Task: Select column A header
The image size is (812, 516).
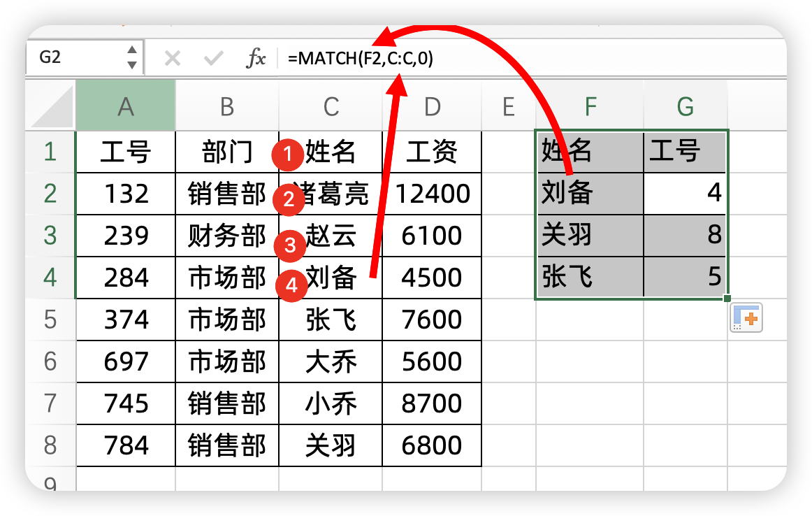Action: click(126, 106)
